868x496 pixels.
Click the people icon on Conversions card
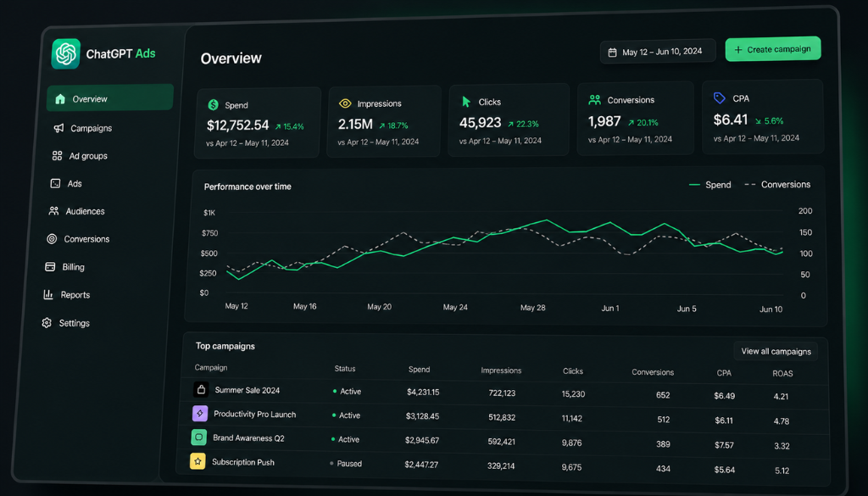click(594, 100)
